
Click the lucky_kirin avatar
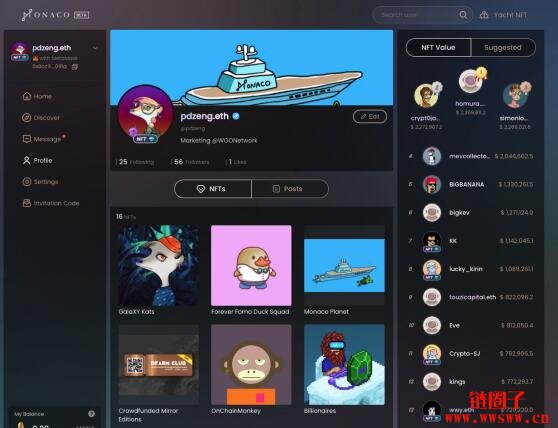(432, 269)
